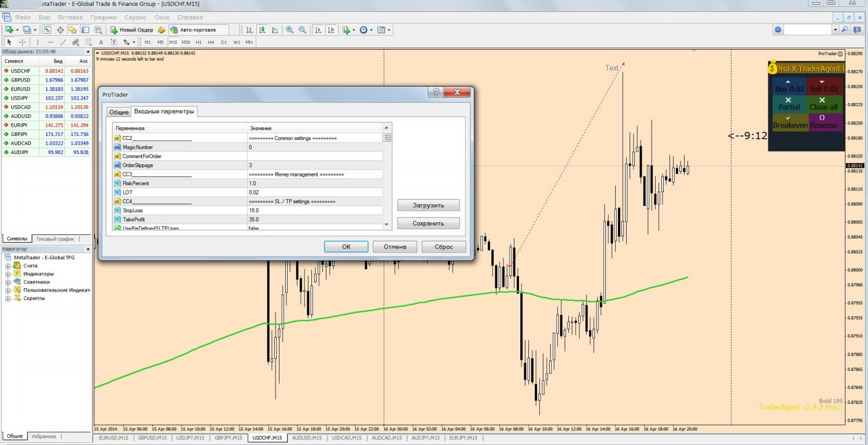Viewport: 868px width, 445px height.
Task: Click the OK button in ProTrader dialog
Action: [346, 247]
